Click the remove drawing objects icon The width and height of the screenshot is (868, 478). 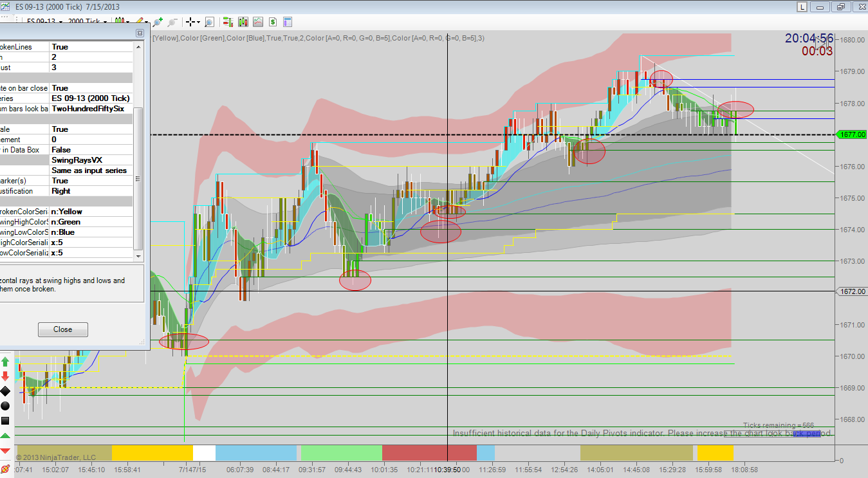pyautogui.click(x=5, y=468)
